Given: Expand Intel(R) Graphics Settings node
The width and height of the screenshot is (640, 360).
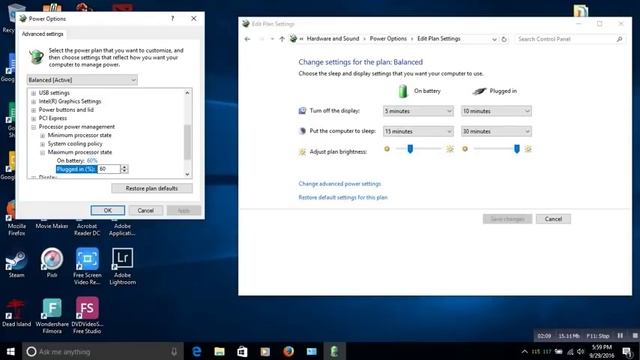Looking at the screenshot, I should click(x=33, y=102).
